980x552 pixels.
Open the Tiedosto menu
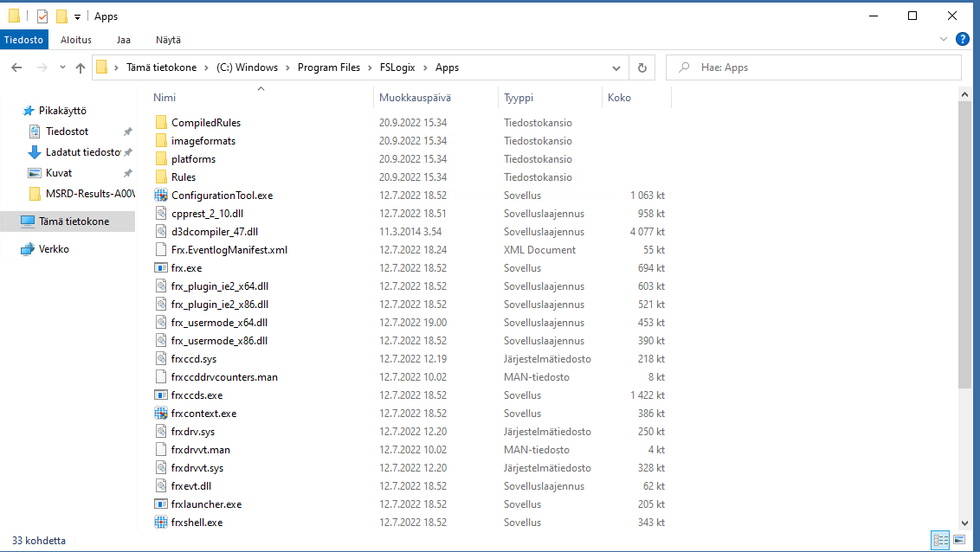(x=23, y=39)
